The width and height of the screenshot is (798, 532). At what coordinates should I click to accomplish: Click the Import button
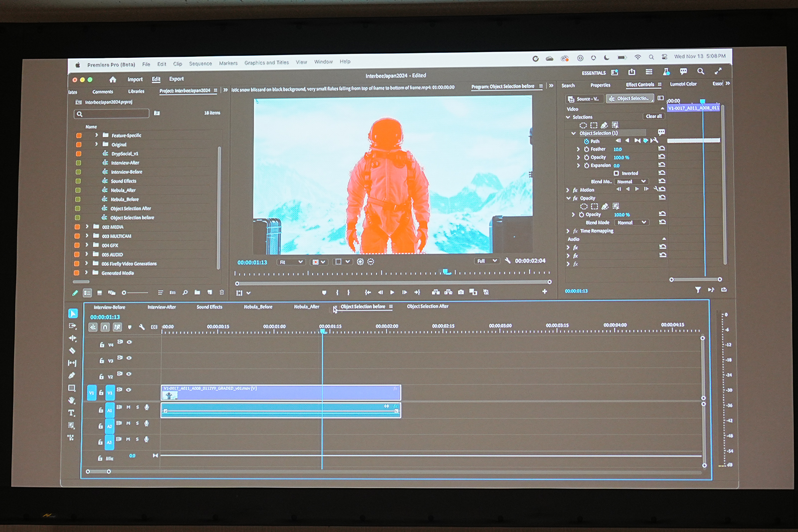[135, 79]
